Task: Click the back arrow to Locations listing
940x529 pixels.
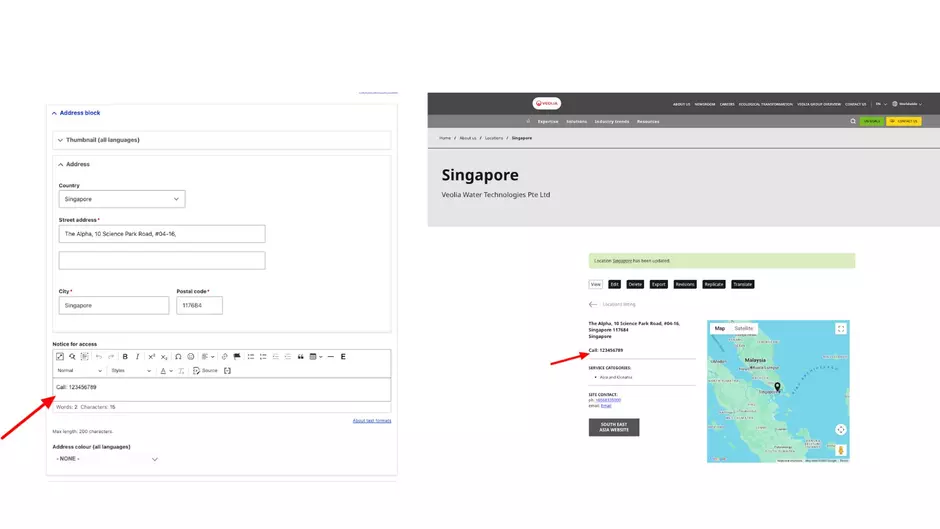Action: (593, 304)
